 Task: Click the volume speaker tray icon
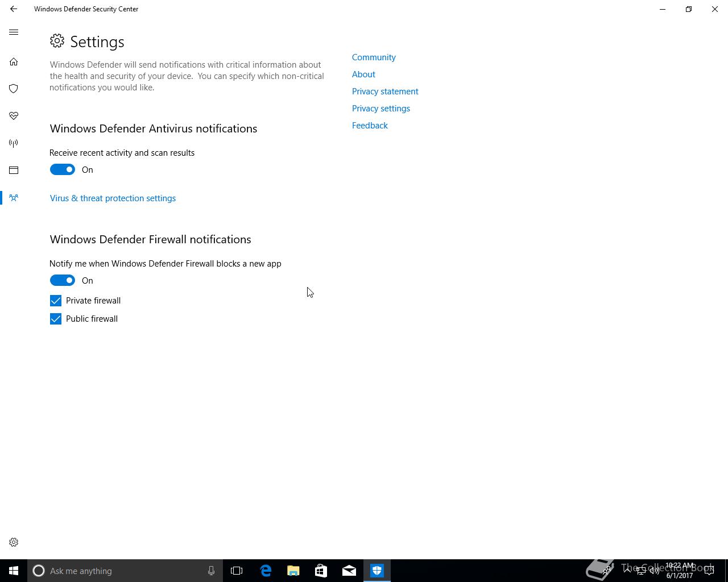tap(655, 571)
